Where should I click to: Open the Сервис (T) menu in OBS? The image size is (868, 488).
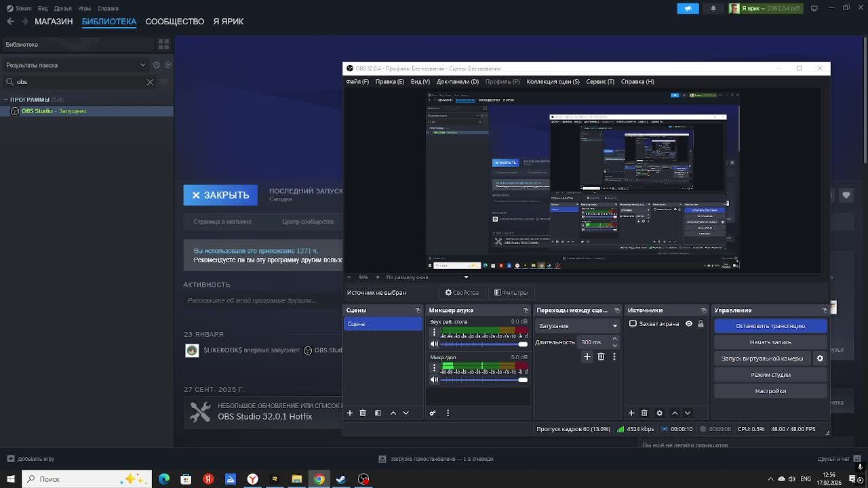pyautogui.click(x=600, y=82)
